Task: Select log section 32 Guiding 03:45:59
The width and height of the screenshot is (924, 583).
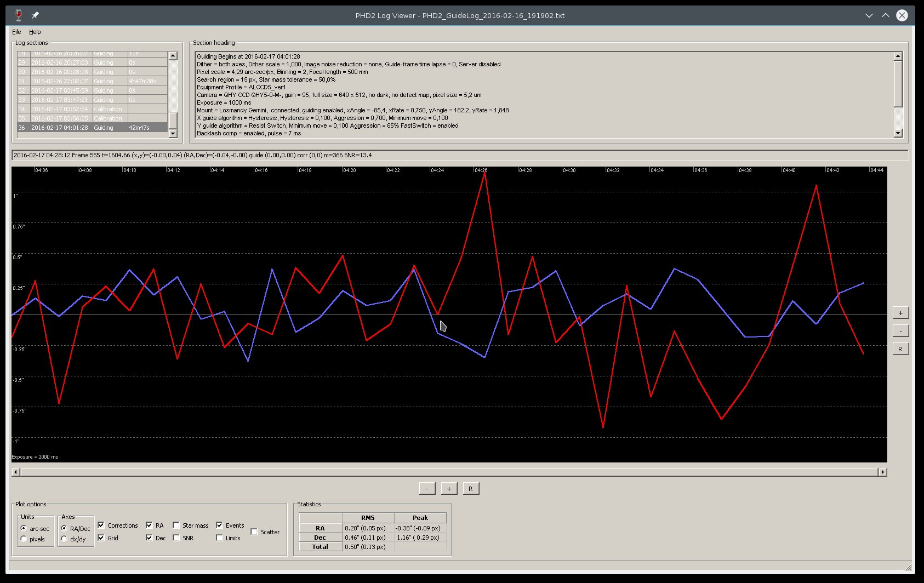Action: click(92, 90)
